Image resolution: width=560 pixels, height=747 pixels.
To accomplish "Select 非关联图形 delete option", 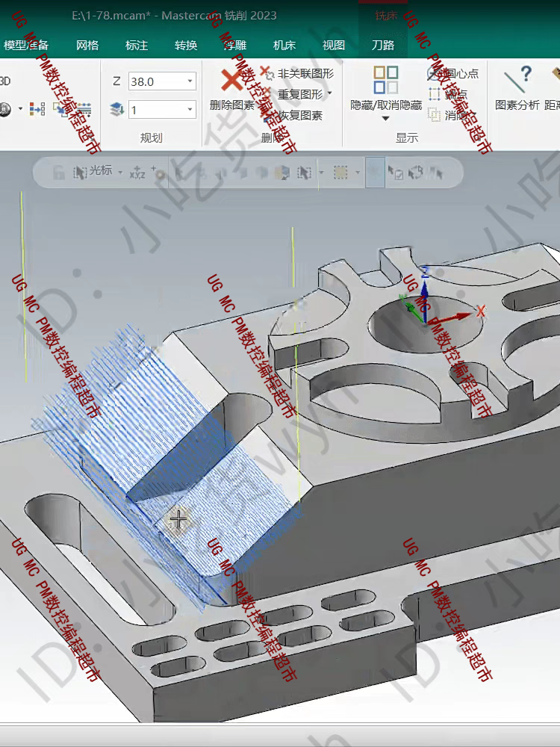I will pos(298,73).
